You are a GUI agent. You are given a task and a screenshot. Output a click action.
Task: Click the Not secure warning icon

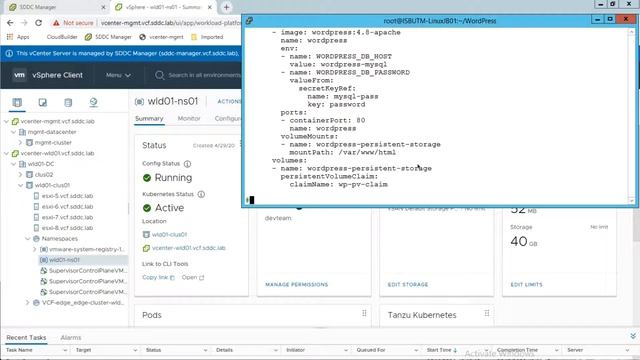tap(56, 23)
